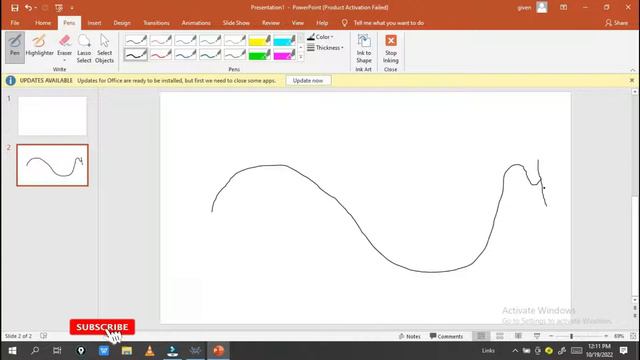Fit slide to current window icon
640x360 pixels.
point(633,336)
